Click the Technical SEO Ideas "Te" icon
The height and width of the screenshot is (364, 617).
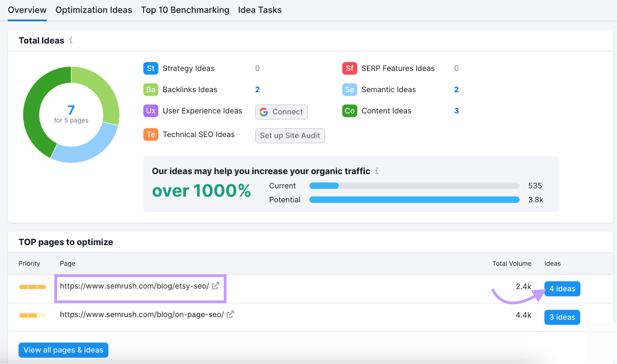(150, 134)
